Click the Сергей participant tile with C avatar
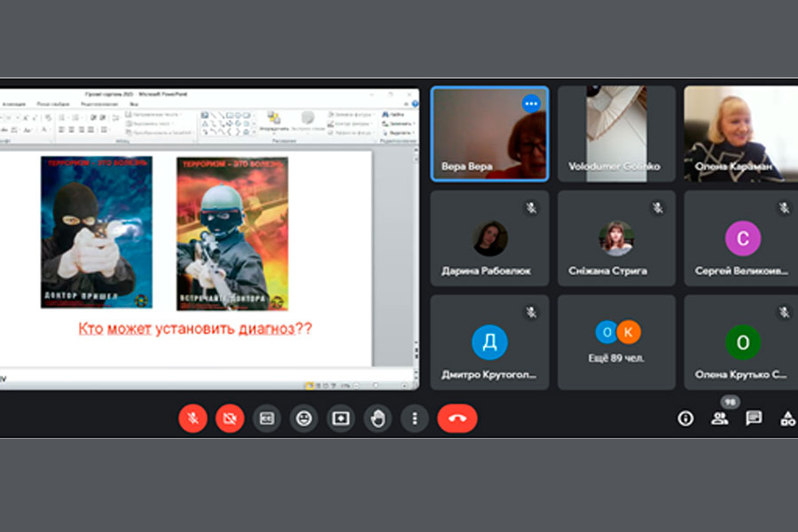798x532 pixels. pyautogui.click(x=741, y=239)
